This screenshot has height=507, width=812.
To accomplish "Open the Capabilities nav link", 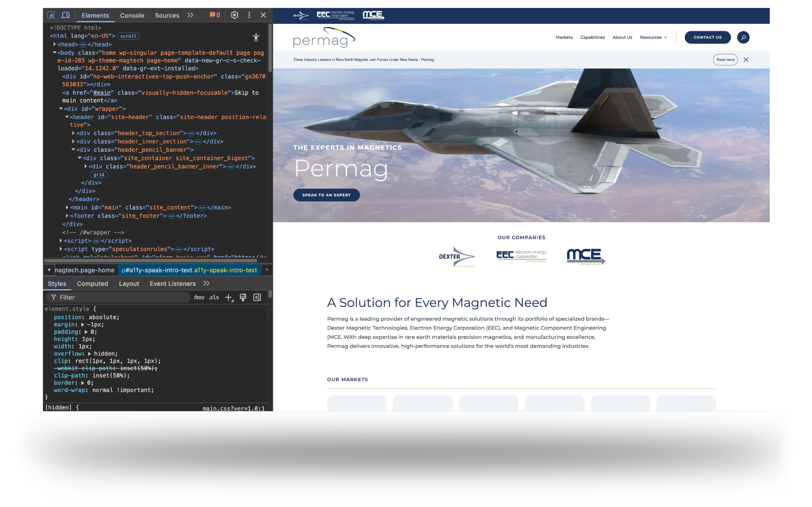I will coord(593,37).
